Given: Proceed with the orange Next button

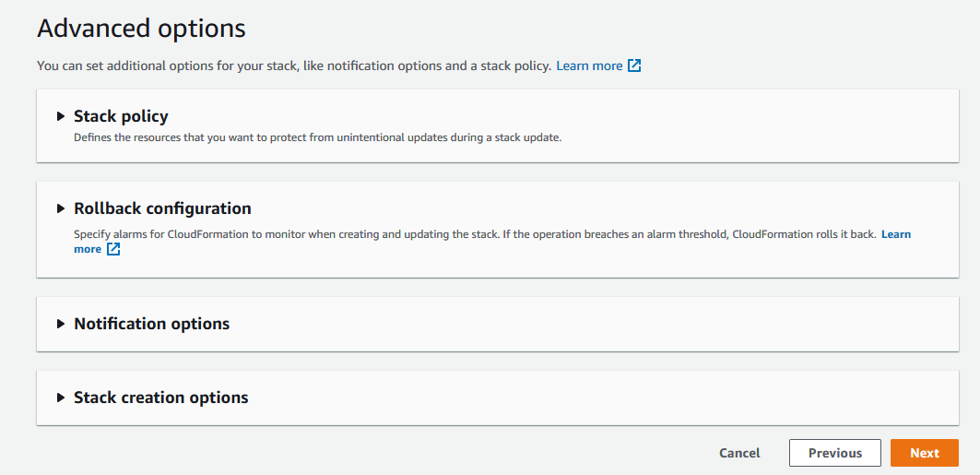Looking at the screenshot, I should (924, 453).
